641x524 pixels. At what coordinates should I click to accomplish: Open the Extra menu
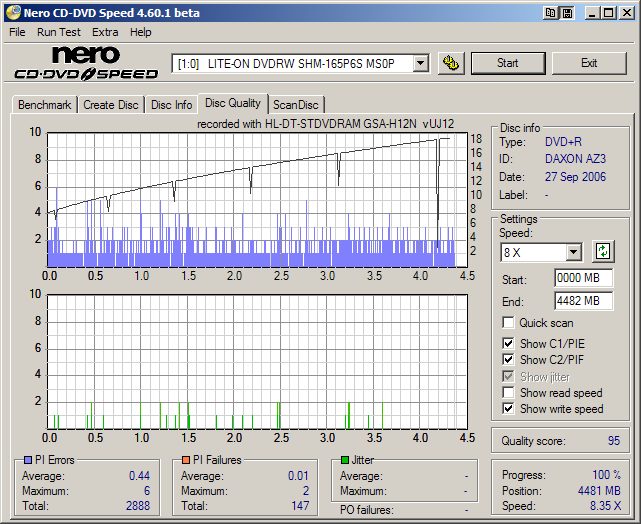(105, 32)
